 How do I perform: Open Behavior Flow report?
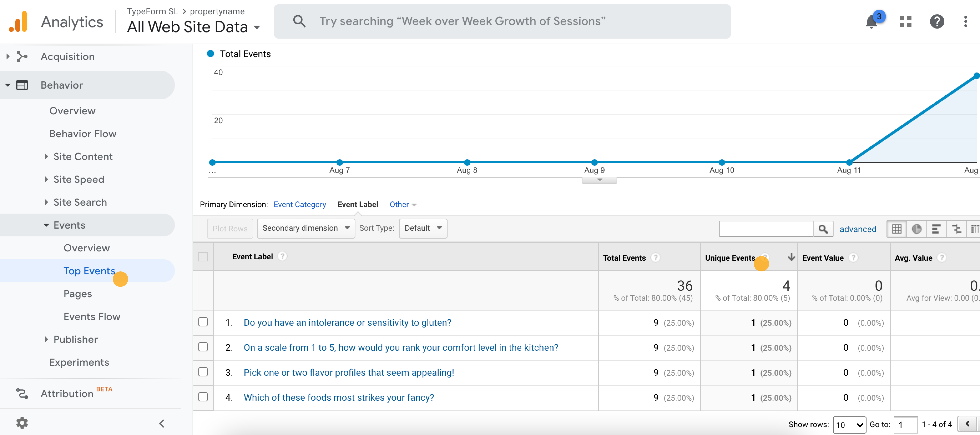point(83,134)
